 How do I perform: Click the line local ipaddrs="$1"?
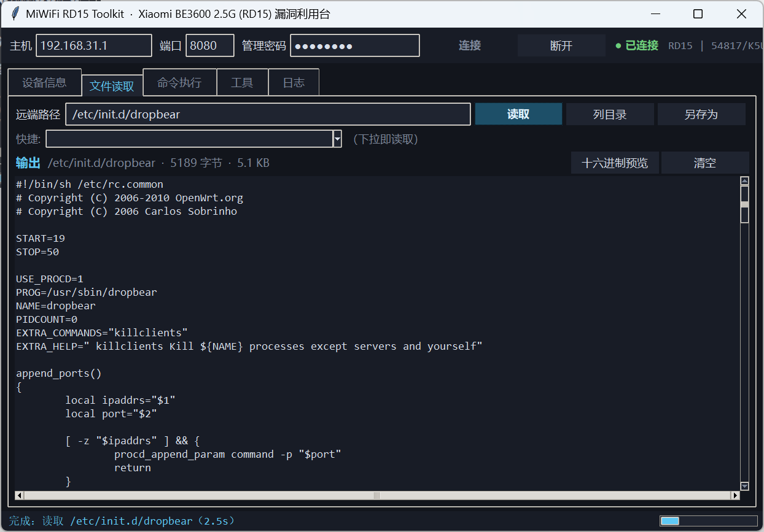(120, 400)
